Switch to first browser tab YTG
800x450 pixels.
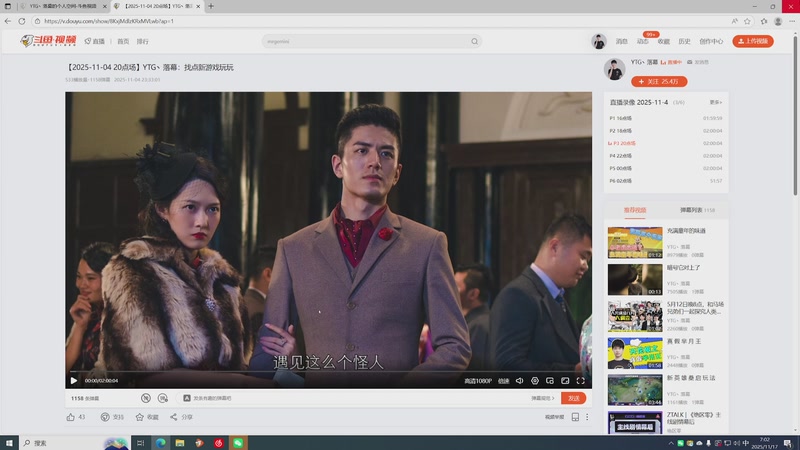click(63, 6)
